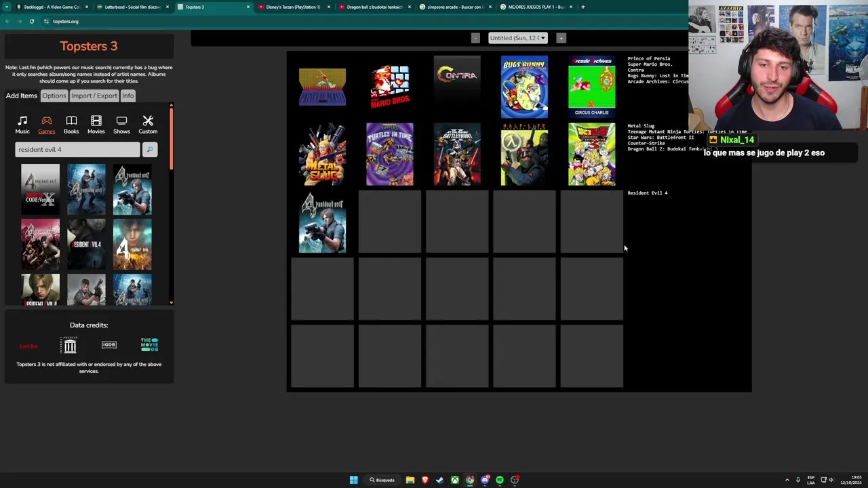Viewport: 868px width, 488px height.
Task: Click the 'Metal Slug' title in list
Action: tap(641, 126)
